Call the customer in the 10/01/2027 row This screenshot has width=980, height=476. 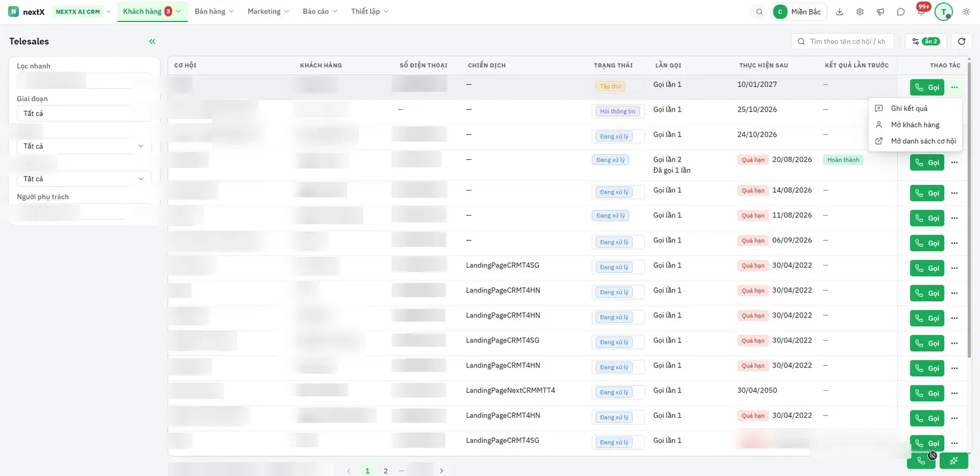point(927,88)
